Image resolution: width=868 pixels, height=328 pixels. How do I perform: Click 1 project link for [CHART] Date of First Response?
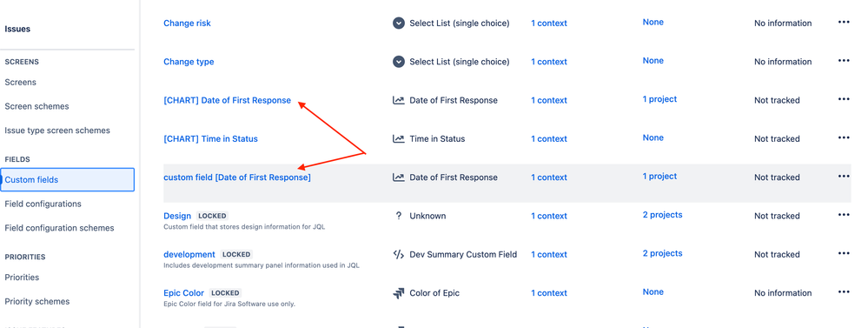point(659,99)
